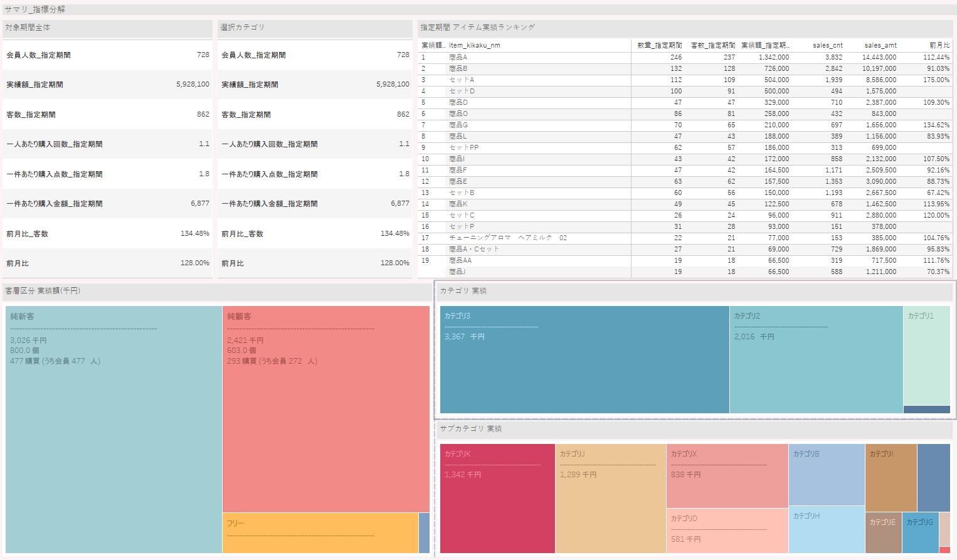957x560 pixels.
Task: Select the 純顧客 treemap tile
Action: (326, 409)
